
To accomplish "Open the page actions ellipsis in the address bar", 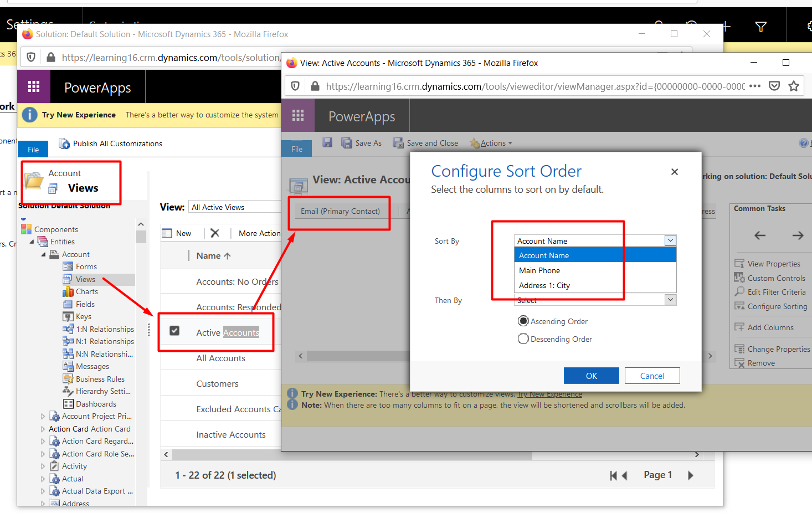I will pyautogui.click(x=755, y=86).
